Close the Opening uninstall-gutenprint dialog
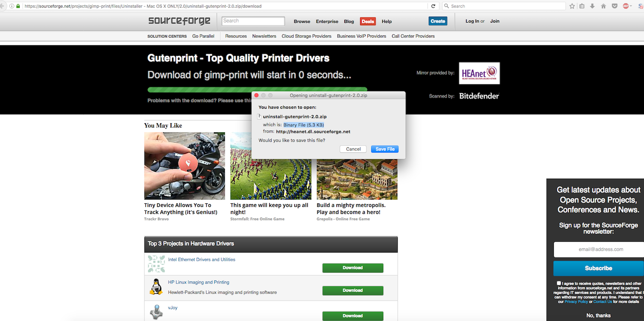The image size is (644, 321). click(x=257, y=95)
